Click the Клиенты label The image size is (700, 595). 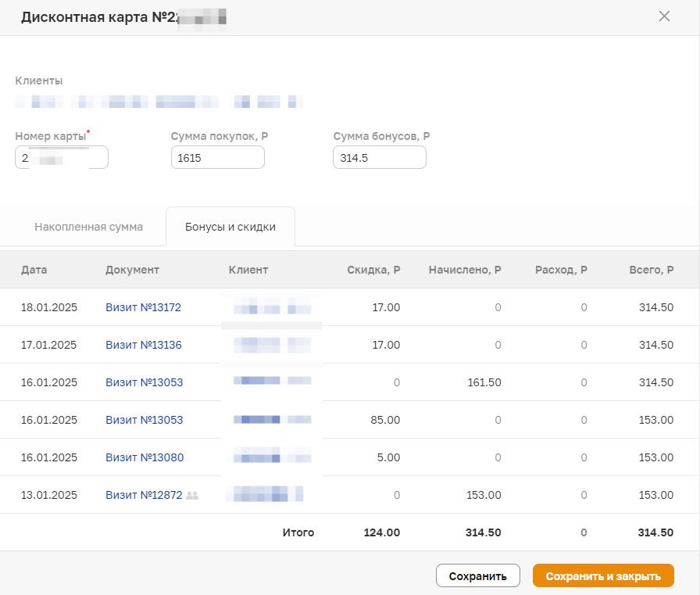pyautogui.click(x=39, y=81)
